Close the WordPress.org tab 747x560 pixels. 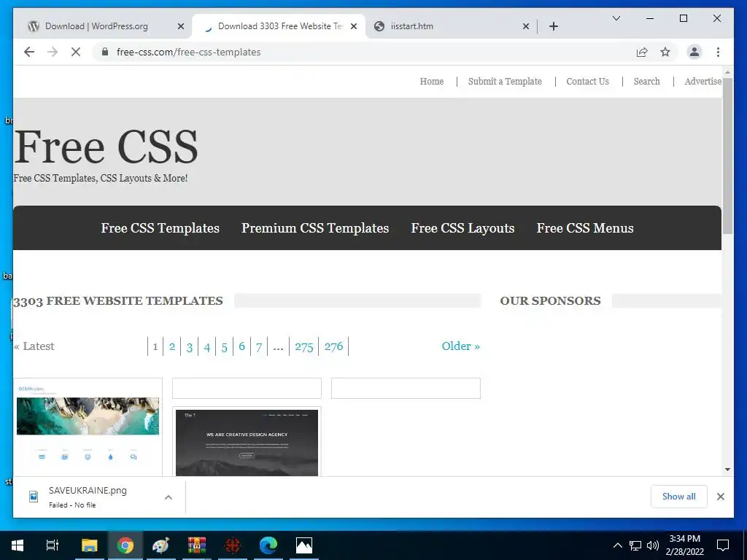pos(181,26)
